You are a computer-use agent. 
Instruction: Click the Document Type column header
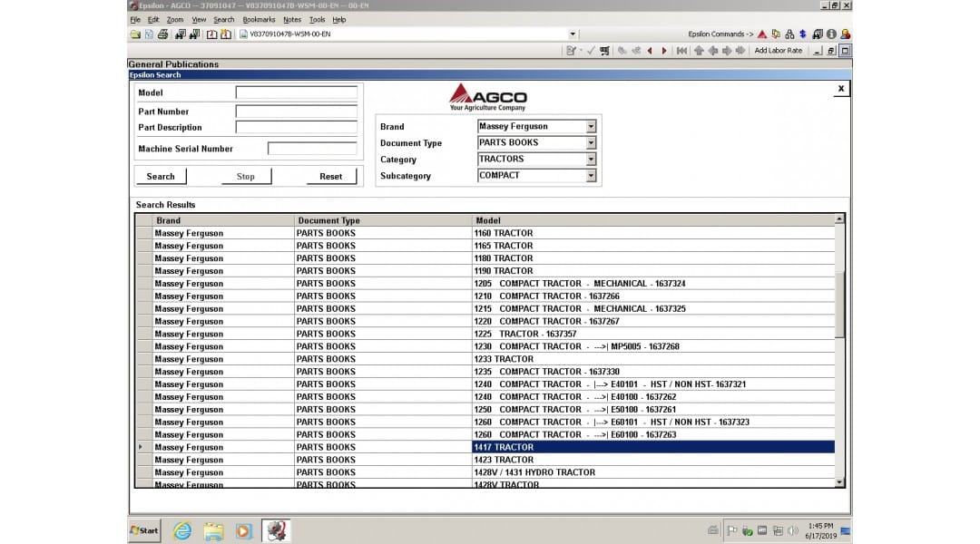tap(383, 220)
